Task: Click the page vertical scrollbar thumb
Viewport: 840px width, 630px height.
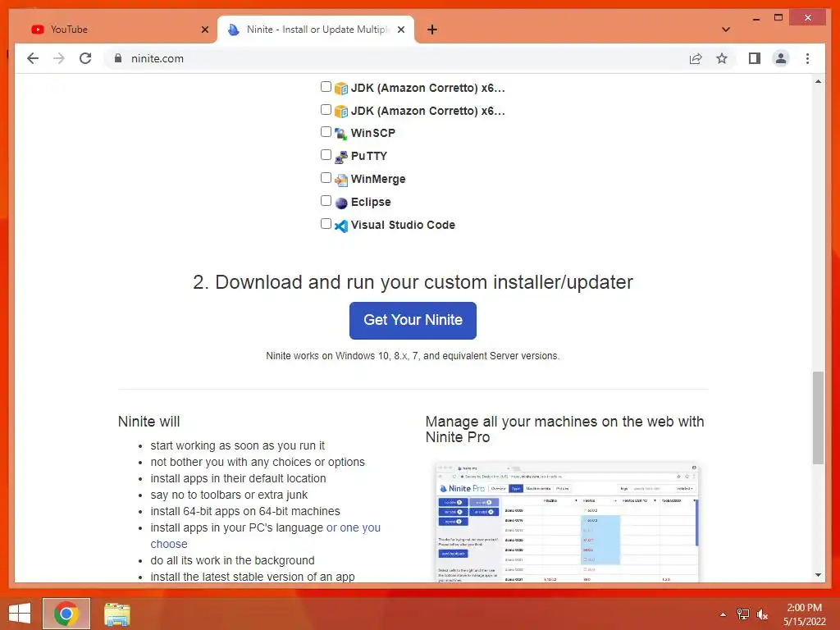Action: point(818,418)
